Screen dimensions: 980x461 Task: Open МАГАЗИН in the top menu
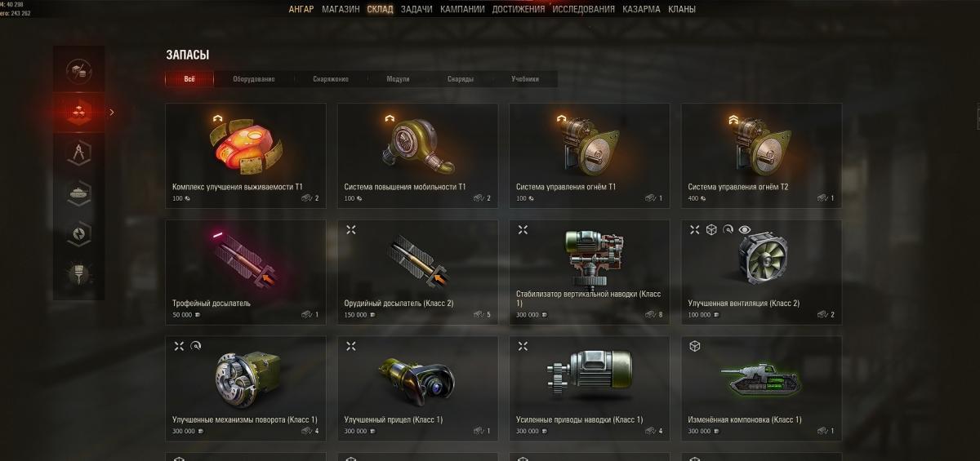(x=341, y=10)
